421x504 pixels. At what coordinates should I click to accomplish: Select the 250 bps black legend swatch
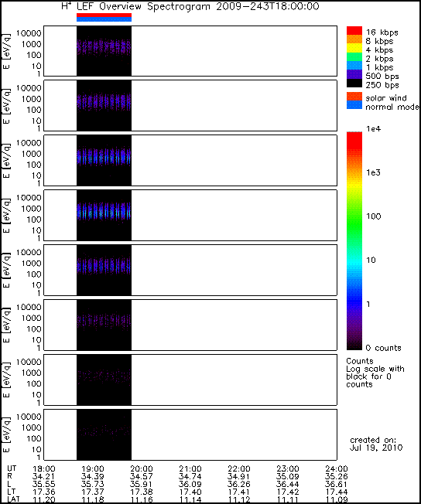(354, 83)
